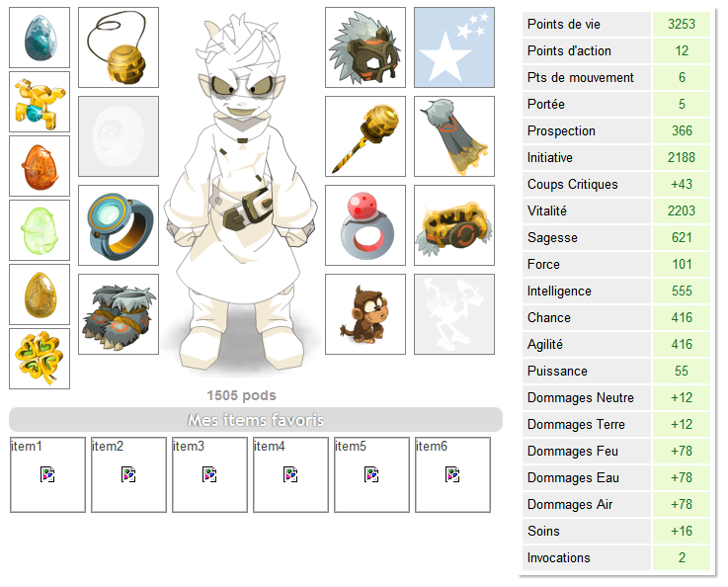Select the pale green translucent dofus egg
This screenshot has width=728, height=587.
40,230
